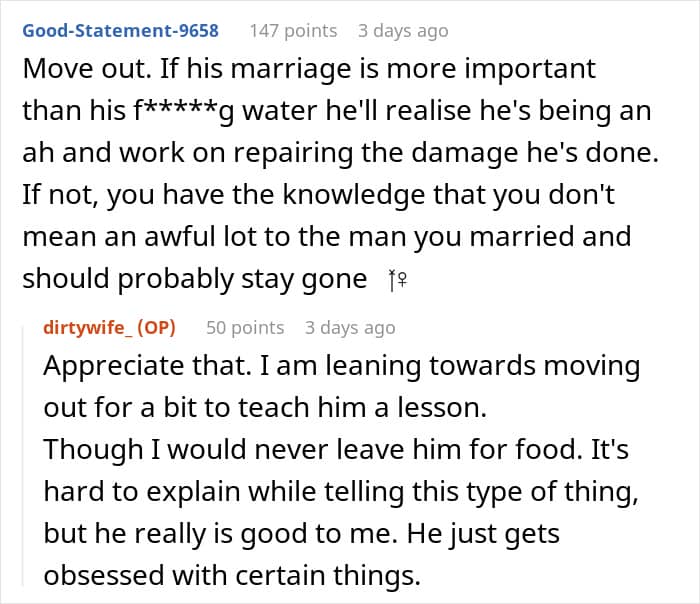Click the 50 points score on the reply

coord(245,328)
